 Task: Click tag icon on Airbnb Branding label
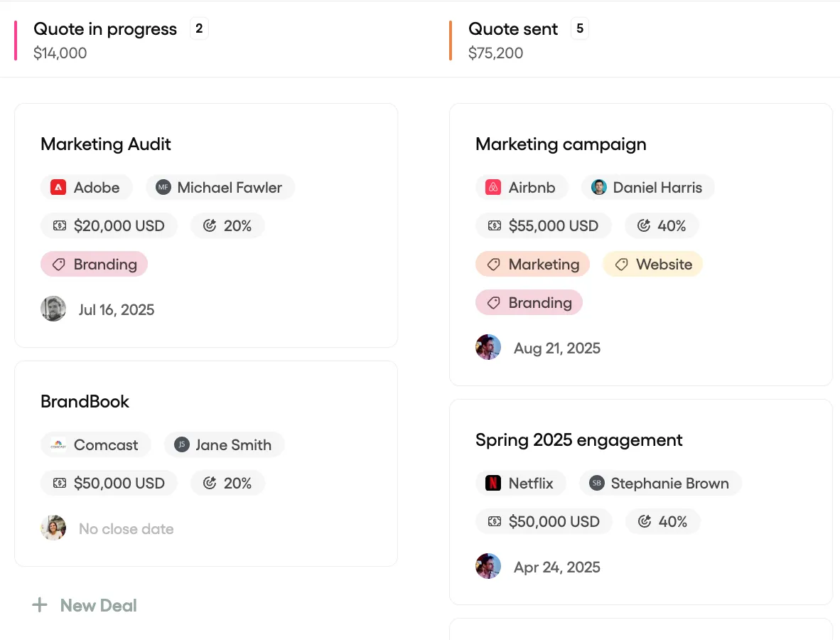tap(494, 303)
